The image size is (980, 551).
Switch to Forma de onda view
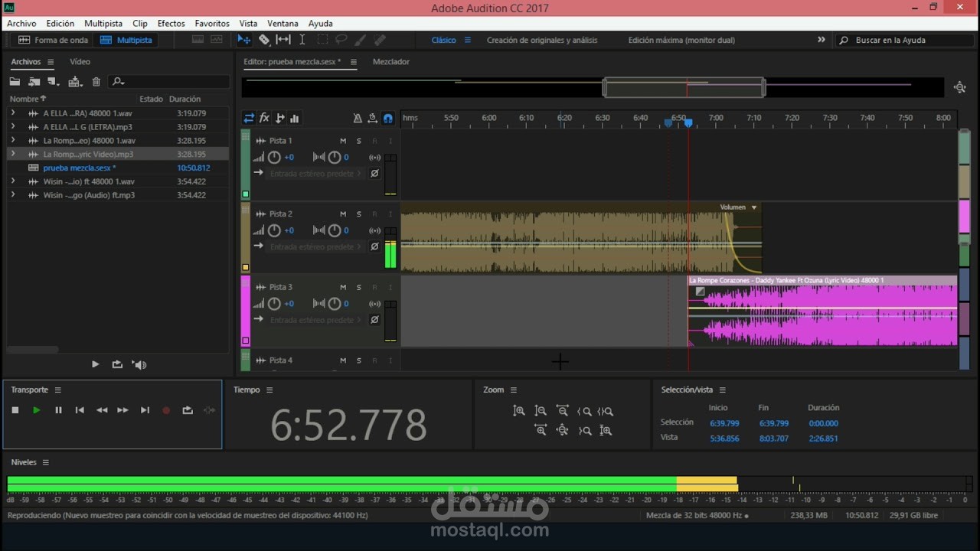click(x=53, y=40)
